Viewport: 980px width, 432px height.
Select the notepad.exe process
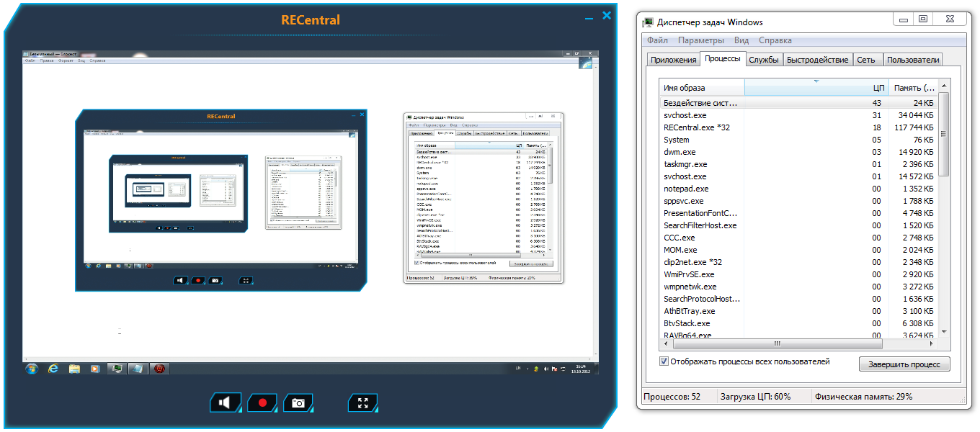click(x=799, y=189)
